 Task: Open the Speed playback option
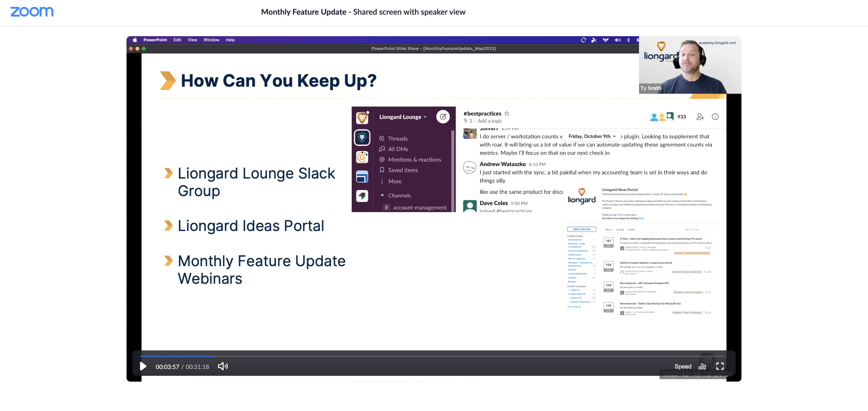point(683,366)
